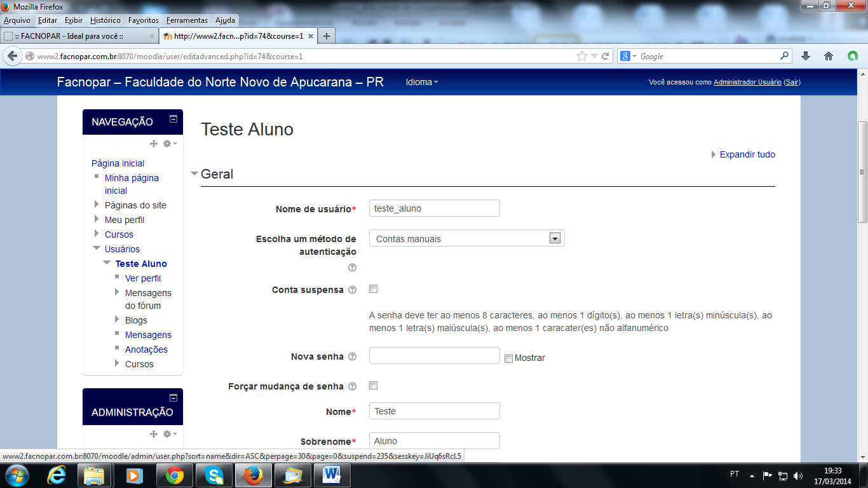Open Página inicial link
The width and height of the screenshot is (868, 488).
coord(118,163)
